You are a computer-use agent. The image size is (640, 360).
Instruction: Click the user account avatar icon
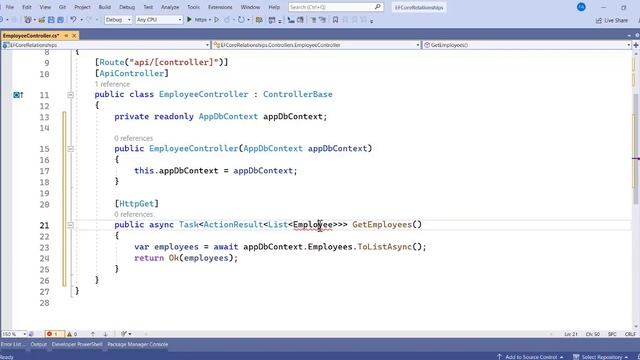coord(581,7)
